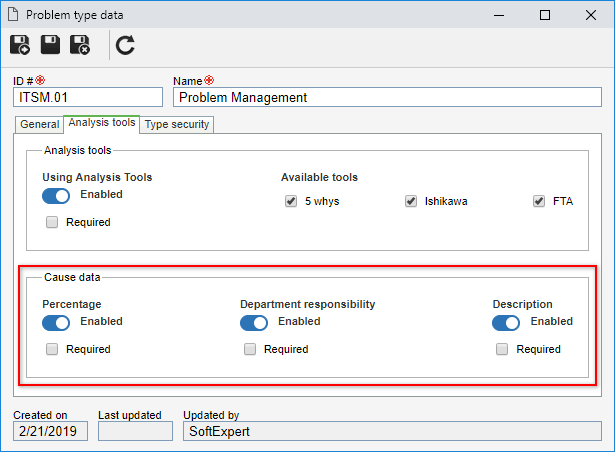Click the Using Analysis Tools label
The height and width of the screenshot is (452, 615).
click(x=97, y=177)
